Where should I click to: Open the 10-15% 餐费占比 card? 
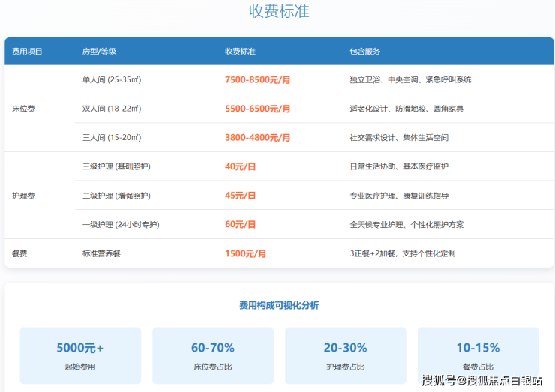click(x=478, y=355)
